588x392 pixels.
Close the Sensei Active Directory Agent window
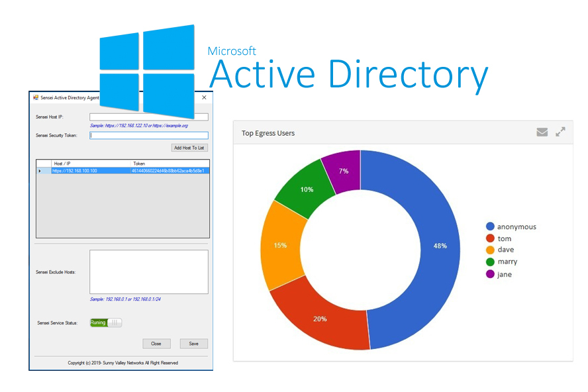coord(204,97)
